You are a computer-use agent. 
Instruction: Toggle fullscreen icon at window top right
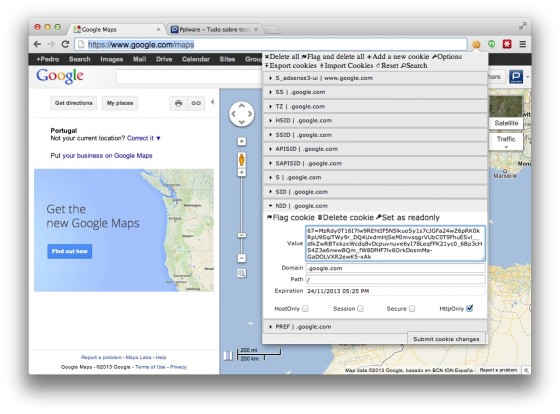pos(522,26)
